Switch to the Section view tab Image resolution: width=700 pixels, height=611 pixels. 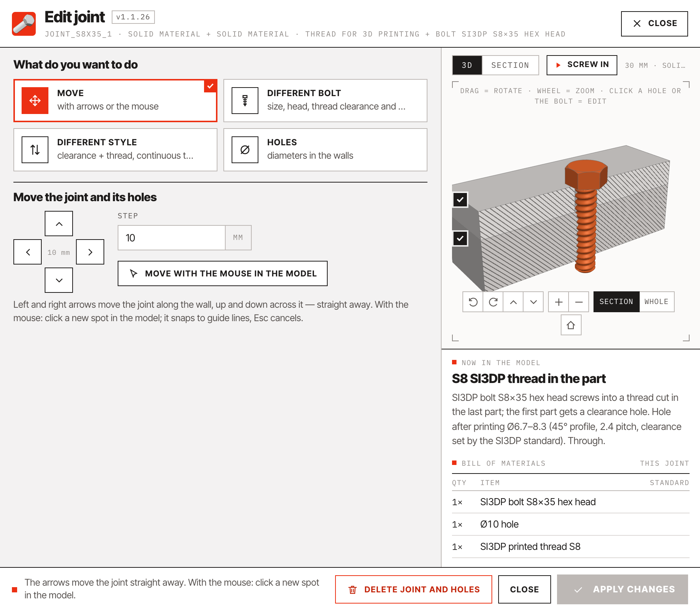point(510,65)
